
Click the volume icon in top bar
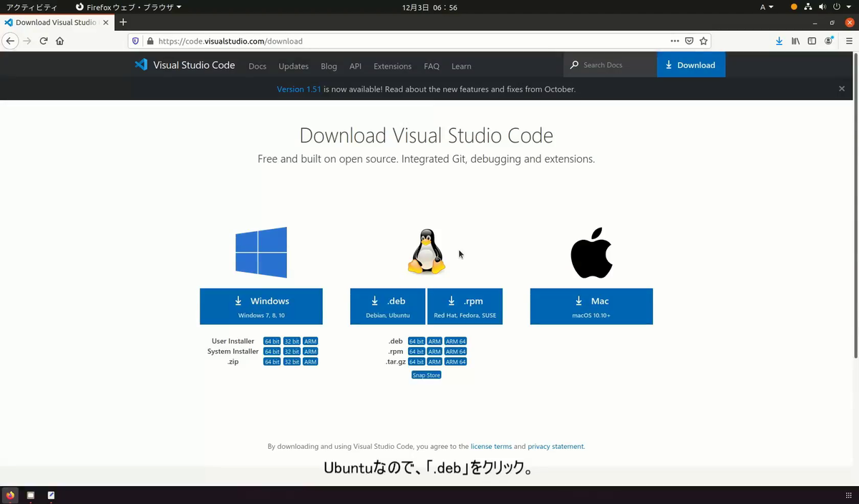[822, 7]
